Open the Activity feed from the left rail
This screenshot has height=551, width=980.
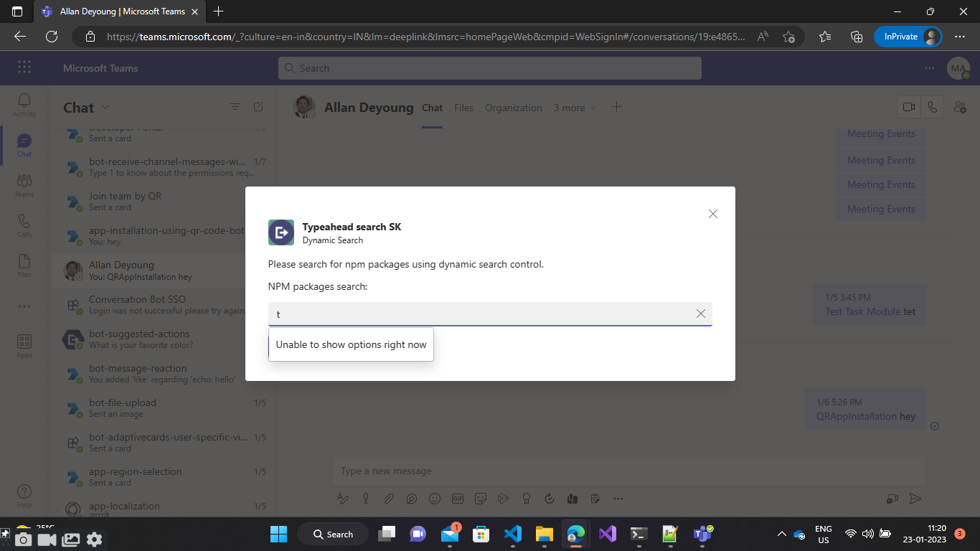click(24, 105)
